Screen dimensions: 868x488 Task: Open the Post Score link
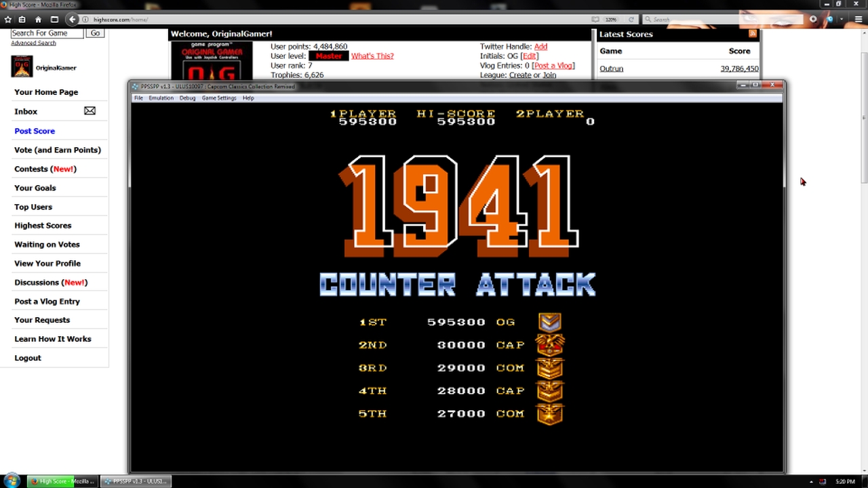(35, 131)
